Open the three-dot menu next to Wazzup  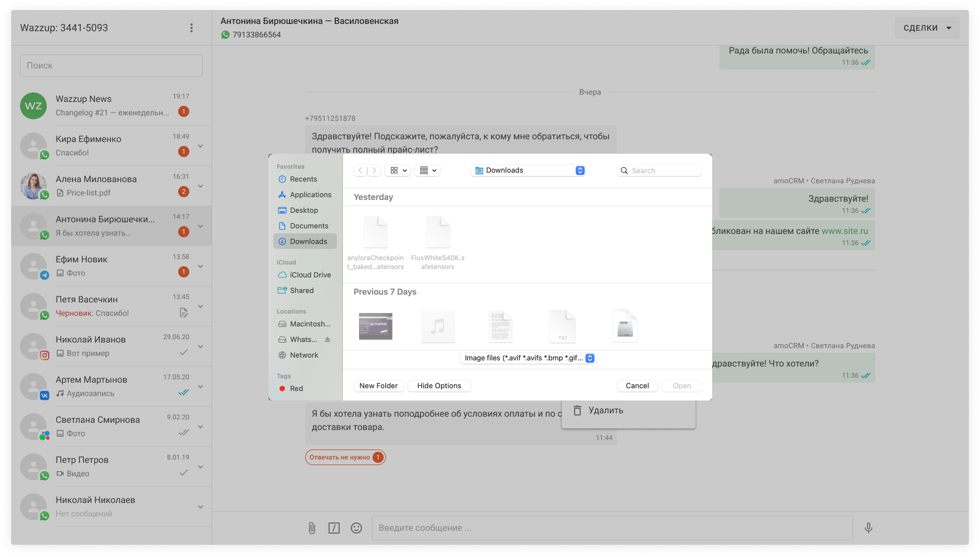(192, 28)
